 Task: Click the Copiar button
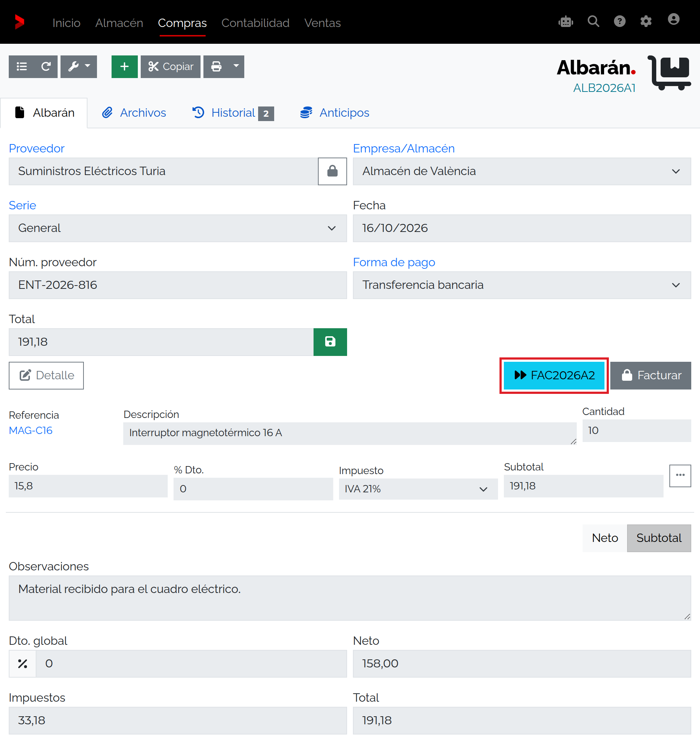click(x=171, y=67)
